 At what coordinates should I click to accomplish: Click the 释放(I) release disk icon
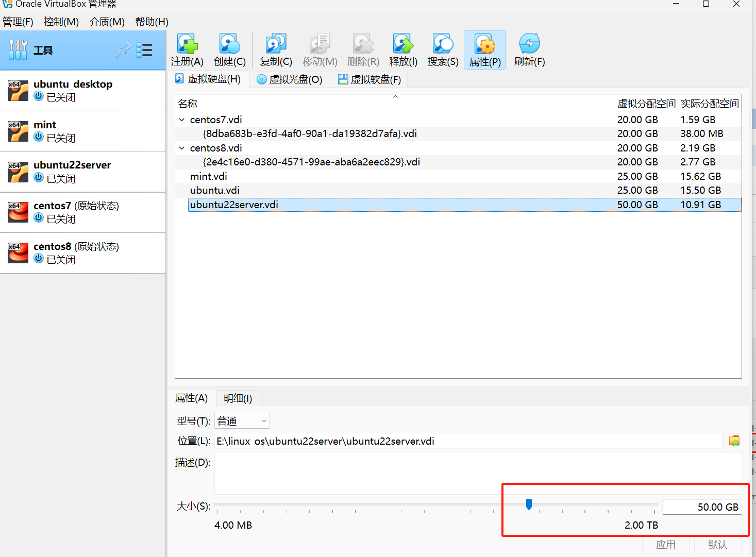click(x=403, y=44)
